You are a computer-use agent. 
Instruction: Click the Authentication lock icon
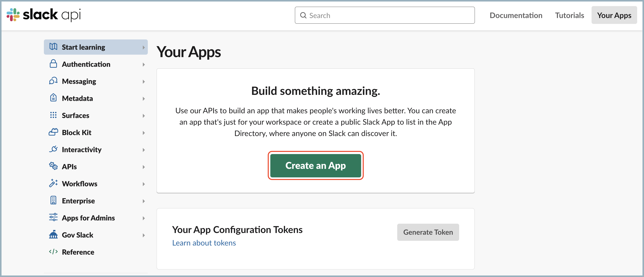click(x=53, y=64)
